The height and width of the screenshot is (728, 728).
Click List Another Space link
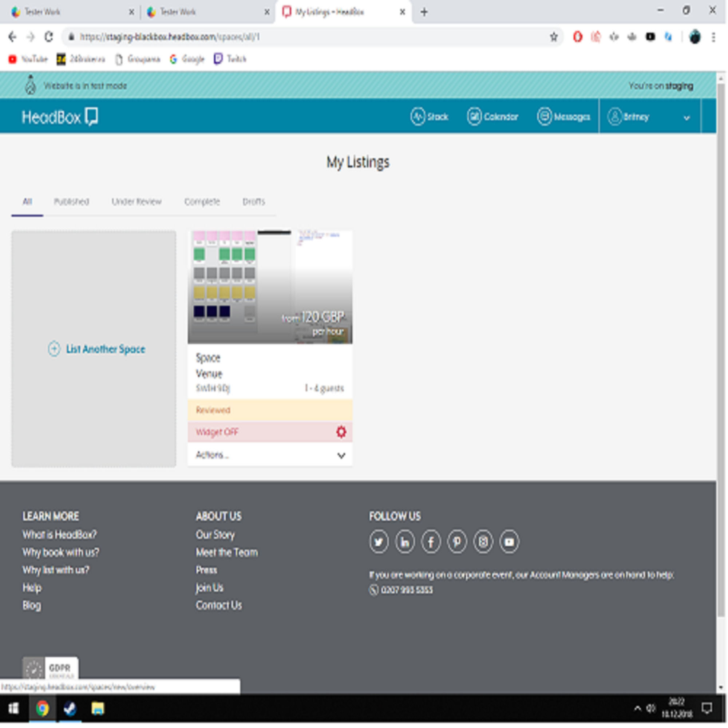(x=105, y=349)
